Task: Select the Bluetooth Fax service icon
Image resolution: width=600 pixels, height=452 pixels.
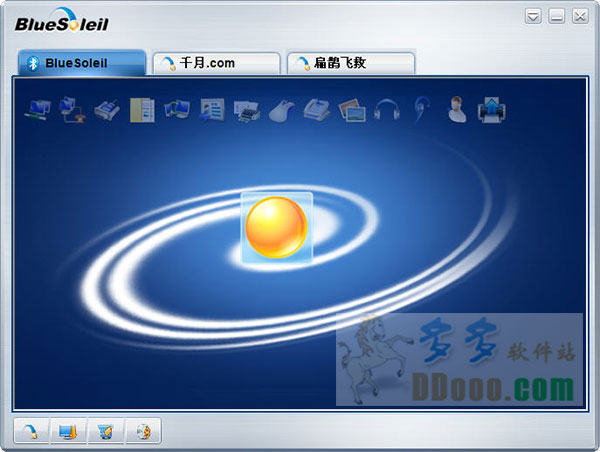Action: [x=107, y=110]
